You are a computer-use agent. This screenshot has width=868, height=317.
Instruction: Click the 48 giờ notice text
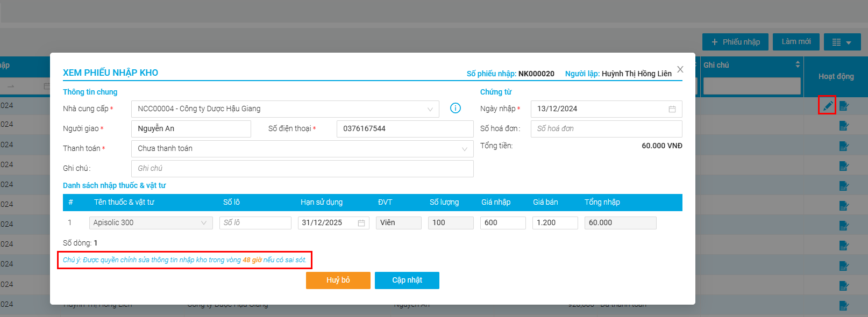[252, 260]
